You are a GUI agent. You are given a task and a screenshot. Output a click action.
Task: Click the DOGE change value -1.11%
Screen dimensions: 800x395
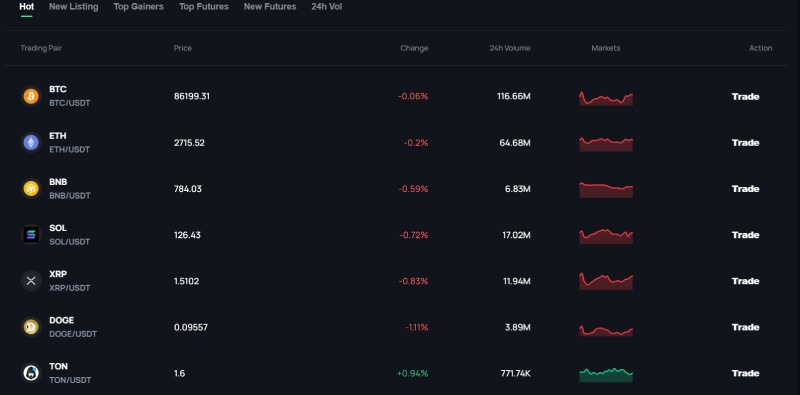click(417, 327)
